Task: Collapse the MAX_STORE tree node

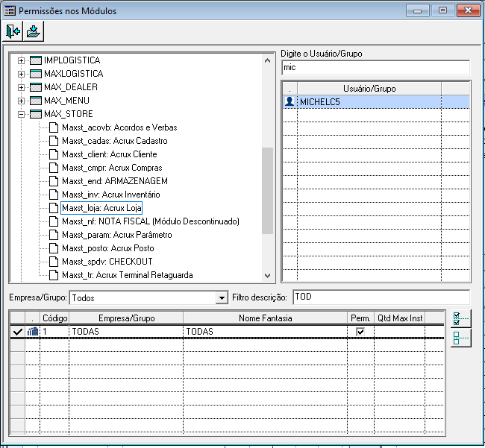Action: 21,114
